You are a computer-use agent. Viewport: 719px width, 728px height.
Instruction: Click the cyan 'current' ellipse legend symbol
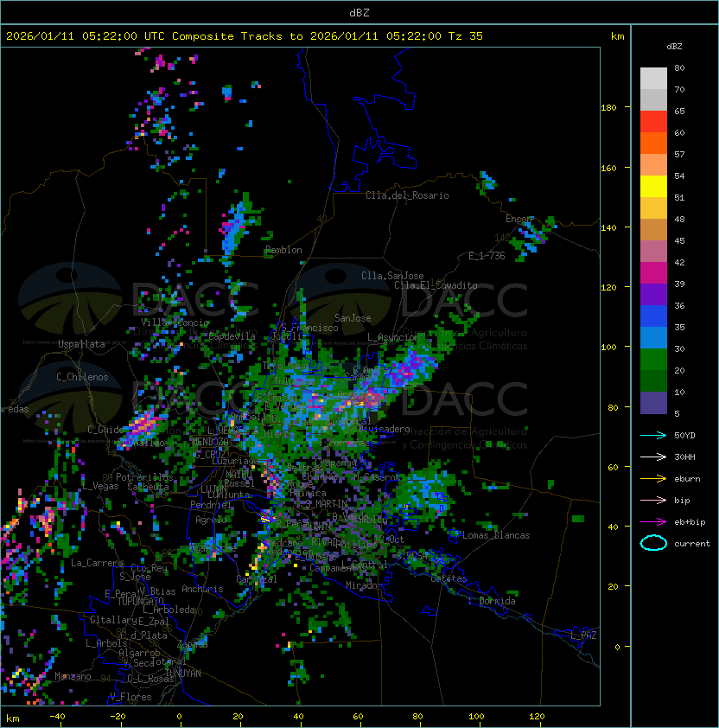click(x=653, y=543)
